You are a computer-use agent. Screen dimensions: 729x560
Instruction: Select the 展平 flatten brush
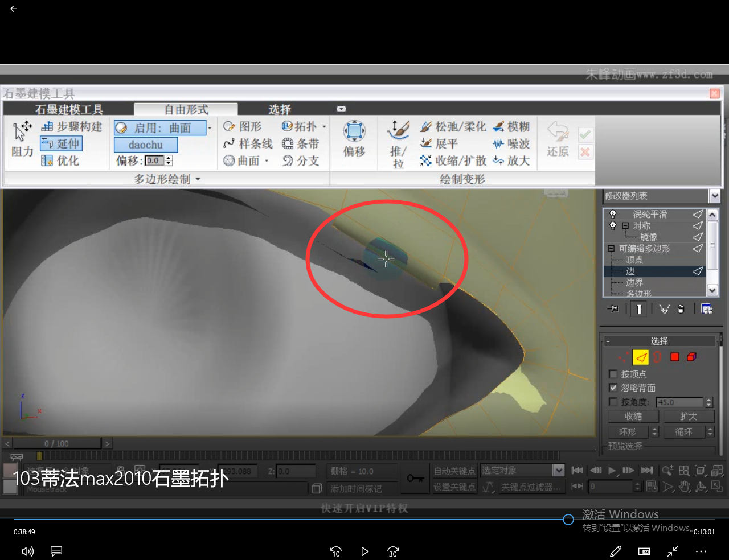(x=439, y=143)
